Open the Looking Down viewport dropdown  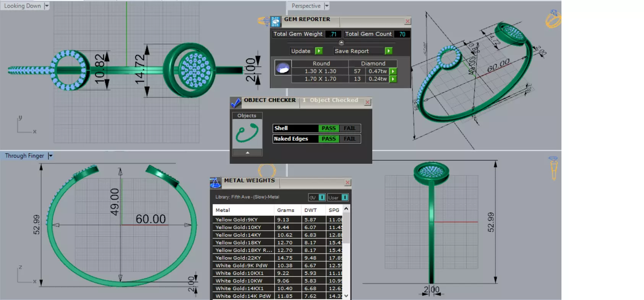tap(47, 6)
